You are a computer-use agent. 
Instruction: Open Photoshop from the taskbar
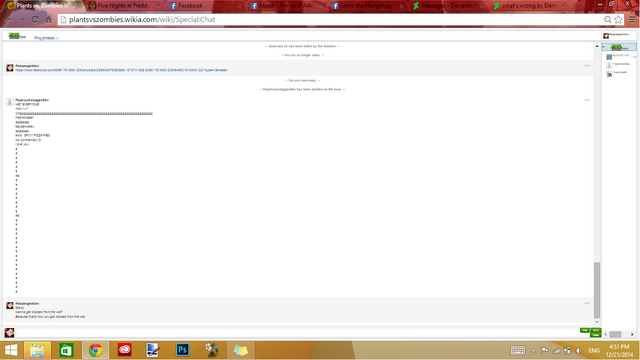click(x=182, y=350)
